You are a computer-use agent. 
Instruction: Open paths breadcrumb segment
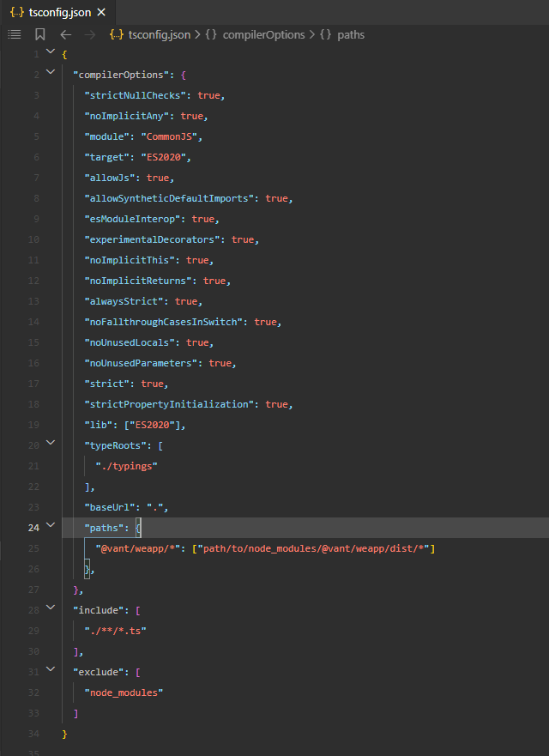click(351, 34)
